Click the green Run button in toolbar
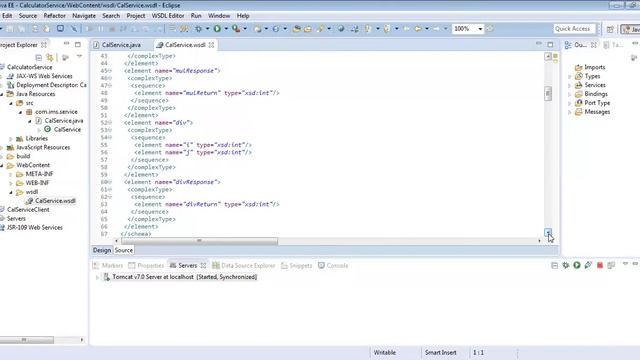Viewport: 640px width, 360px height. point(217,29)
